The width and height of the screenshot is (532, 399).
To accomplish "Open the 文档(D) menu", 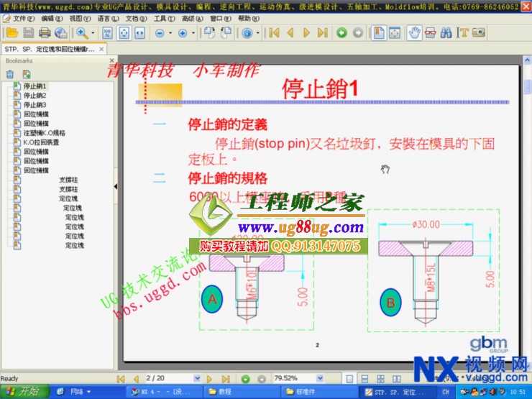I will pos(136,19).
